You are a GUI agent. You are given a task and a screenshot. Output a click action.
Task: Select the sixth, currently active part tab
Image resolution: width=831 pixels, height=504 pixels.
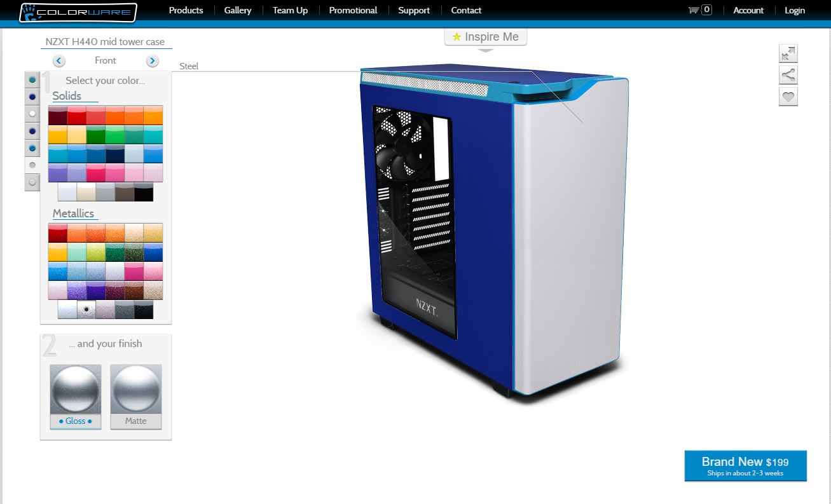coord(32,165)
